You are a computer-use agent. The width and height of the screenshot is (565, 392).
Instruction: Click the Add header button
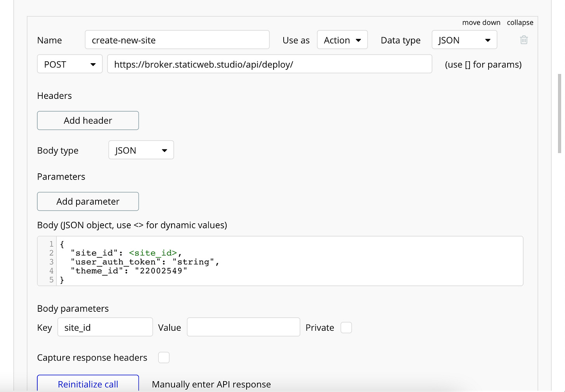(x=88, y=121)
